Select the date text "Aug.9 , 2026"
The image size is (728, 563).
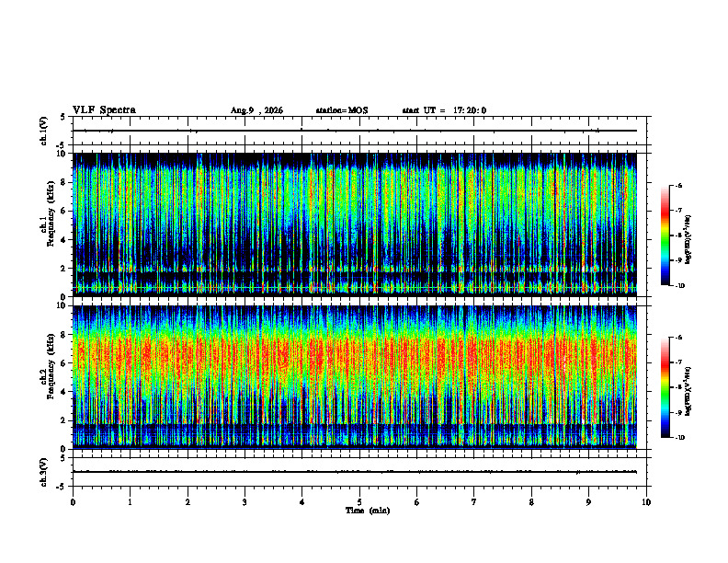coord(256,110)
